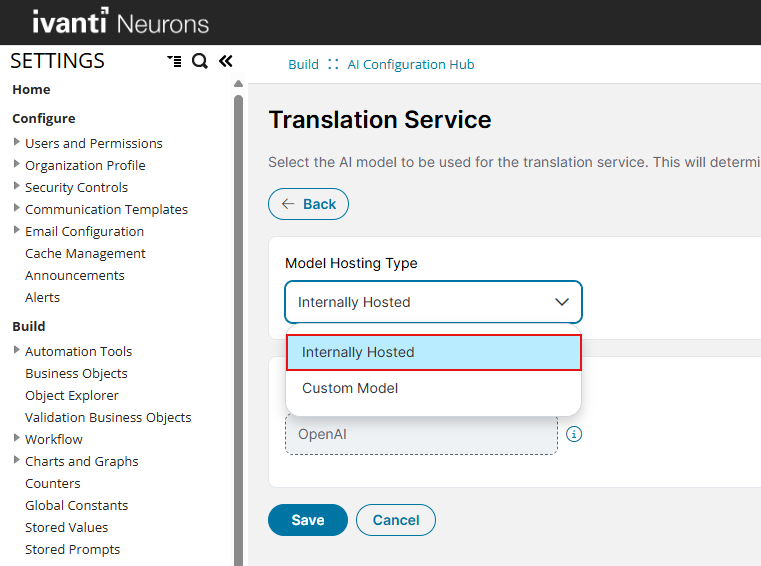The height and width of the screenshot is (566, 761).
Task: Open Stored Prompts in the sidebar
Action: pos(72,549)
